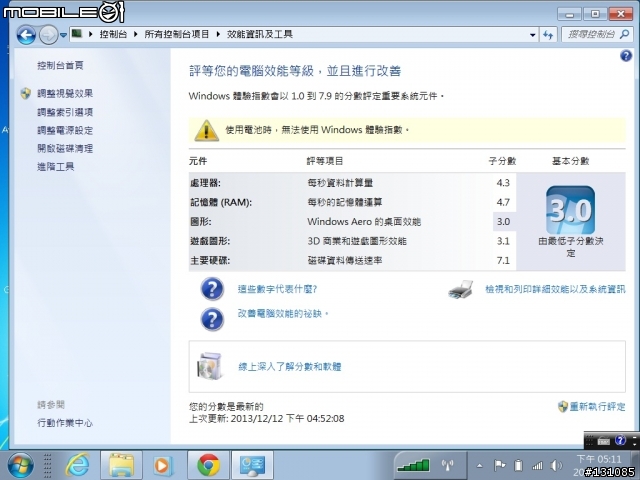
Task: Expand arrow after 控制台 breadcrumb
Action: (x=136, y=34)
